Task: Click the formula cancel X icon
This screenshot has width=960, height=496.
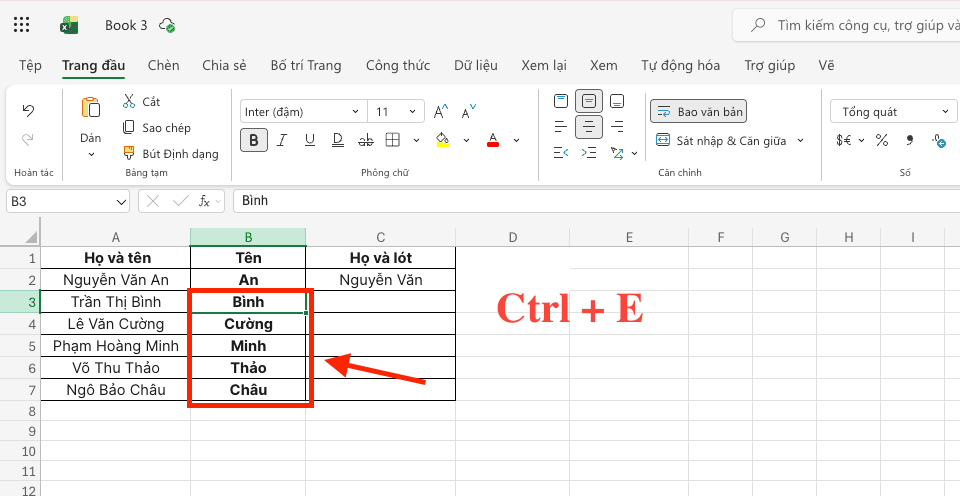Action: click(153, 201)
